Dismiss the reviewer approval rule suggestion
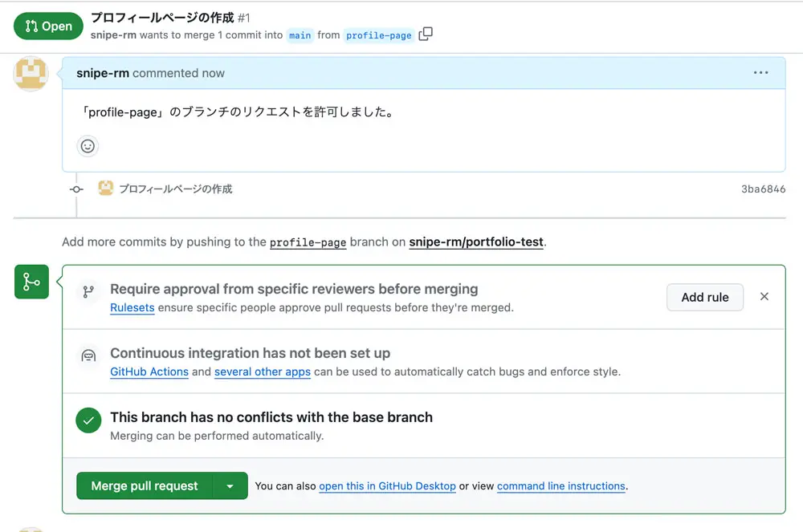803x532 pixels. pyautogui.click(x=764, y=297)
